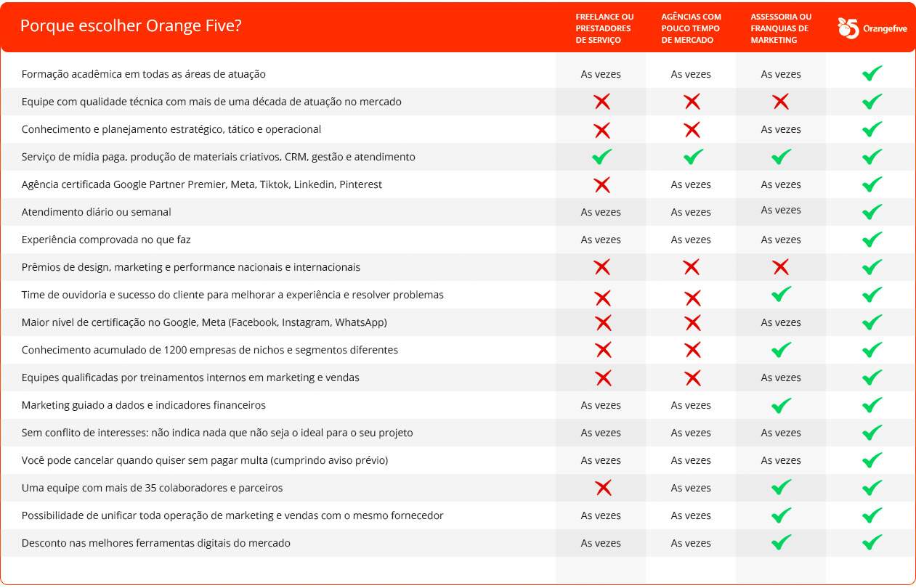Click Freelance red X for Equipe com qualidade técnica
Image resolution: width=916 pixels, height=588 pixels.
(x=601, y=102)
